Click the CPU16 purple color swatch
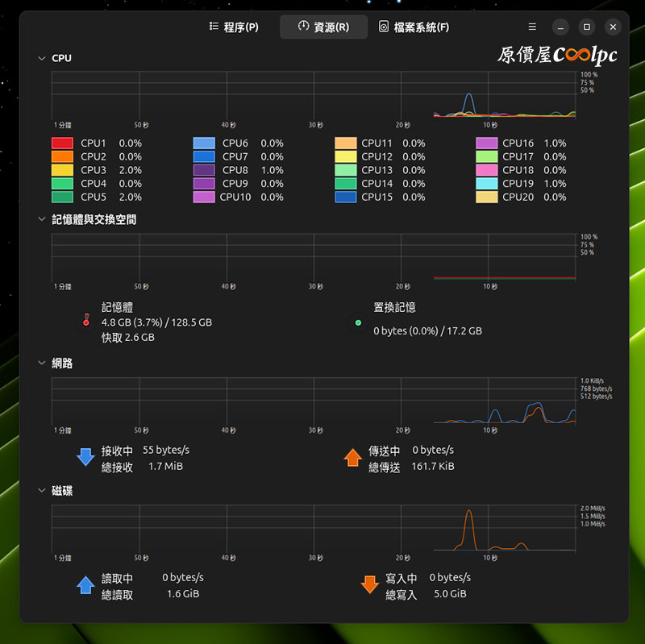Image resolution: width=645 pixels, height=644 pixels. [486, 143]
